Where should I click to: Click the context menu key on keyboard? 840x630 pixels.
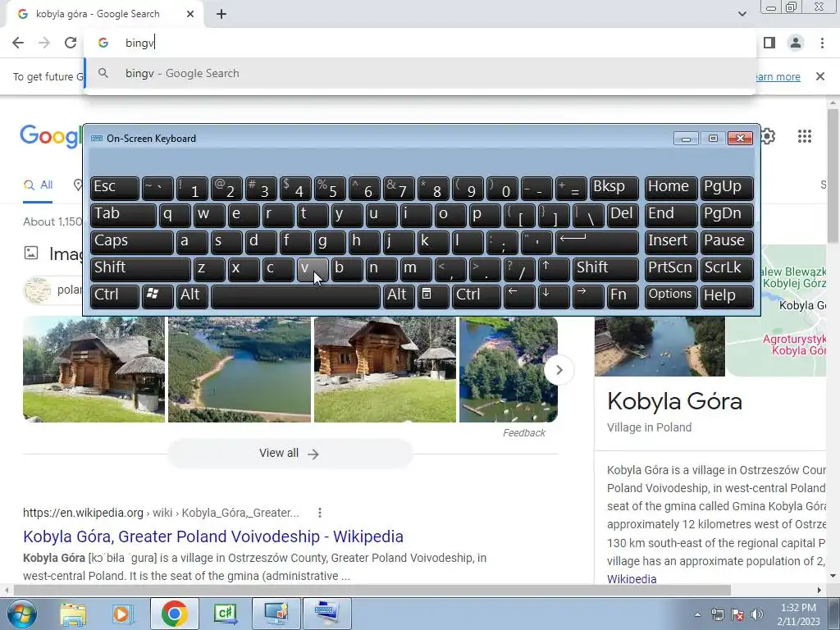[x=433, y=296]
